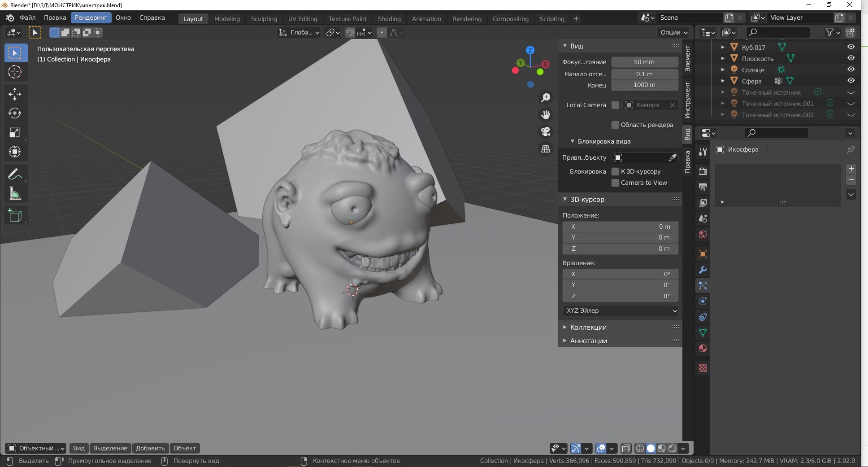Viewport: 868px width, 467px height.
Task: Expand the Коллекции panel
Action: point(588,327)
